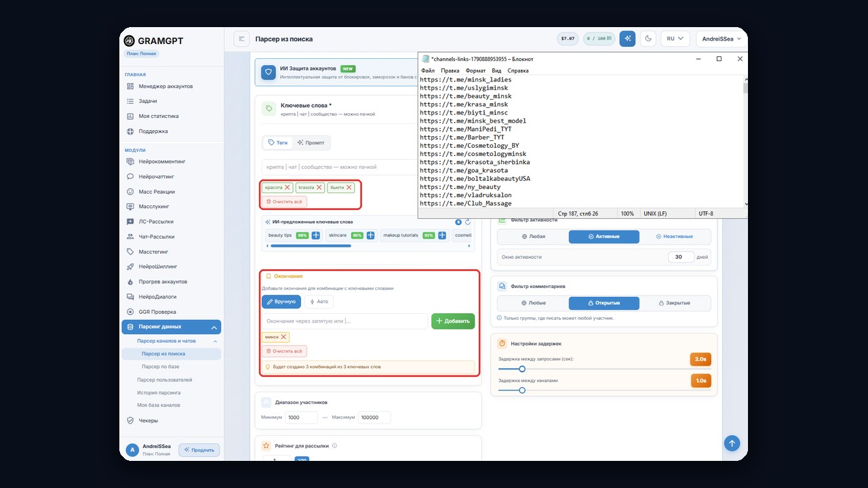The height and width of the screenshot is (488, 868).
Task: Switch endings mode to 'Авто'
Action: pos(319,302)
